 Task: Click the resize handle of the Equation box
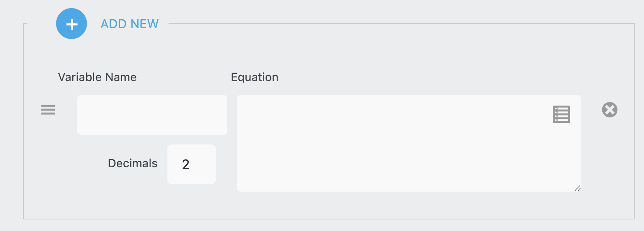click(578, 188)
